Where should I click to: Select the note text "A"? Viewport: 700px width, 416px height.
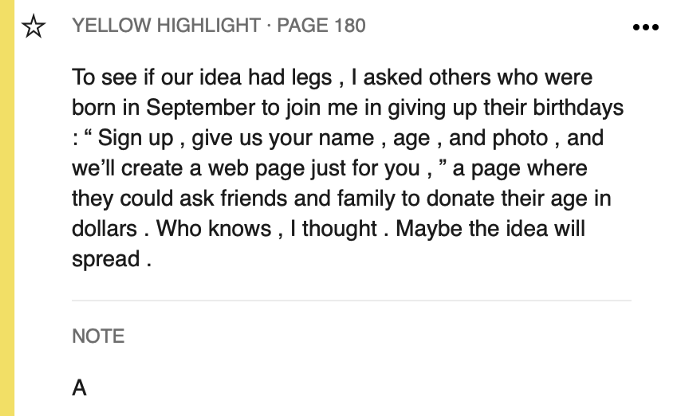tap(79, 387)
